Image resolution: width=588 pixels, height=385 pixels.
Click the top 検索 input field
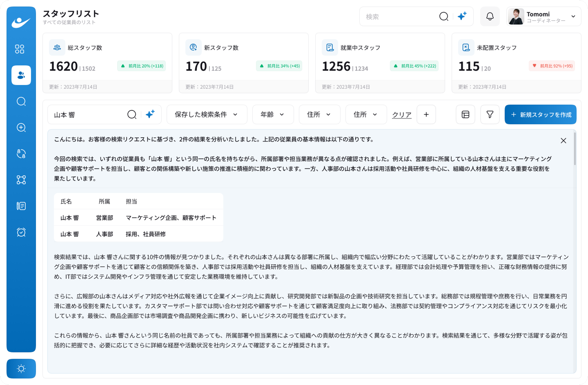point(398,17)
